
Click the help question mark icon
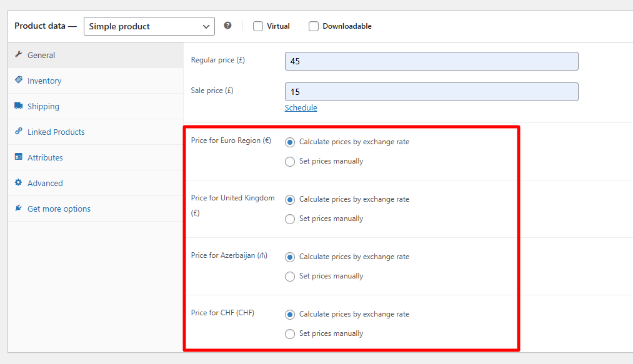pyautogui.click(x=227, y=26)
